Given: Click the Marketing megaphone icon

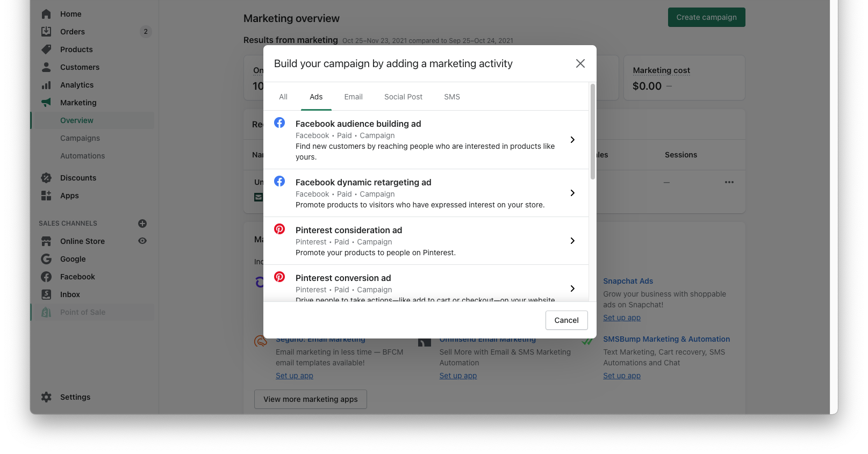Looking at the screenshot, I should (x=46, y=103).
